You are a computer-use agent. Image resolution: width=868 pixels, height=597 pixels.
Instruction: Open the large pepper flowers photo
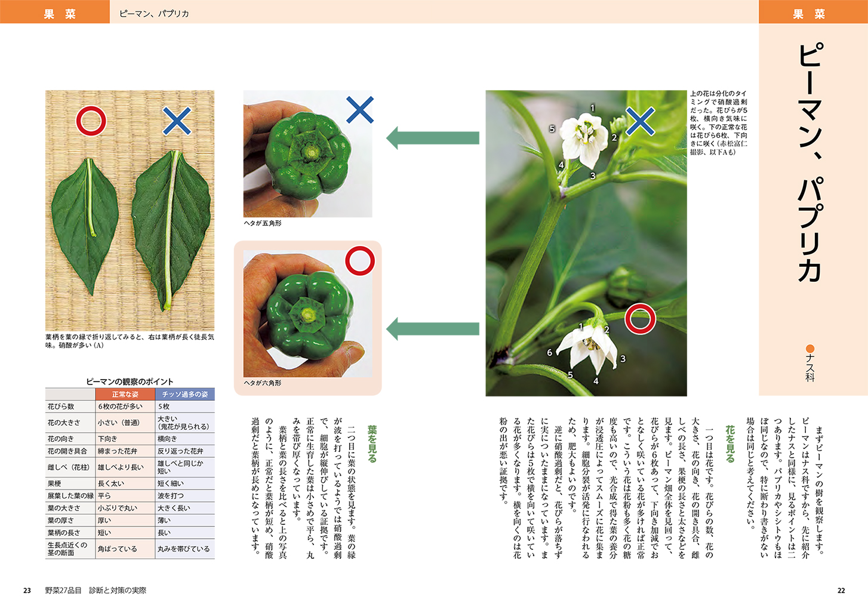click(x=586, y=243)
